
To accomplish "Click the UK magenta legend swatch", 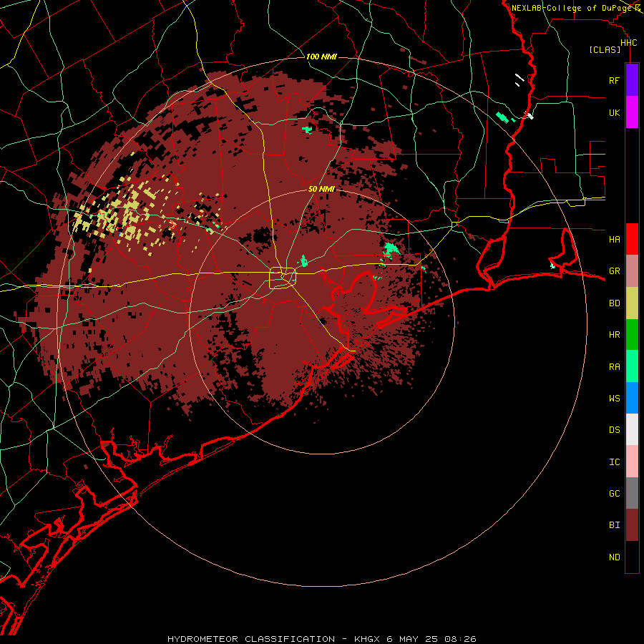I will coord(632,112).
